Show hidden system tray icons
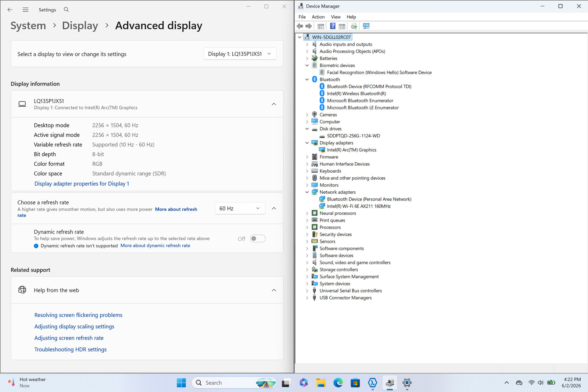Viewport: 588px width, 392px height. click(x=506, y=383)
